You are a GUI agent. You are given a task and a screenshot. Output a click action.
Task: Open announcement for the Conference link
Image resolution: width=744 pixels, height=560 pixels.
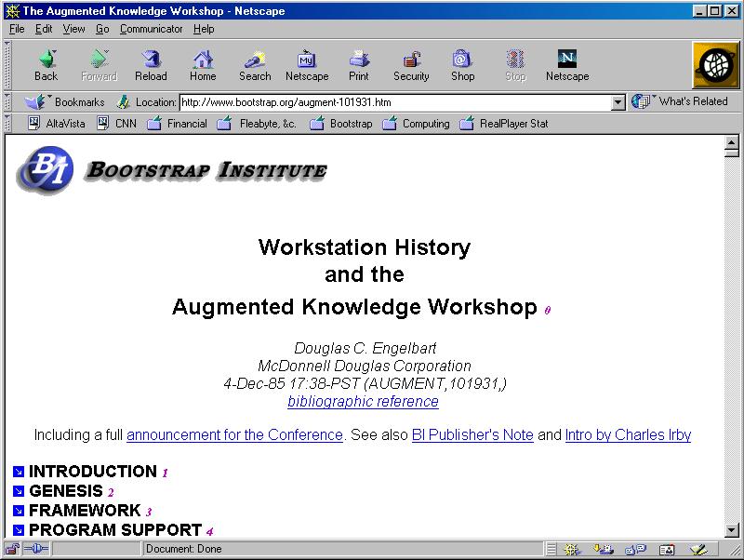234,434
